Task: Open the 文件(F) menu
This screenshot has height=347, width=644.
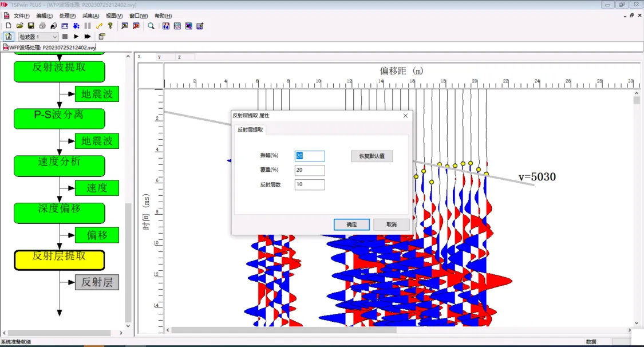Action: (x=21, y=15)
